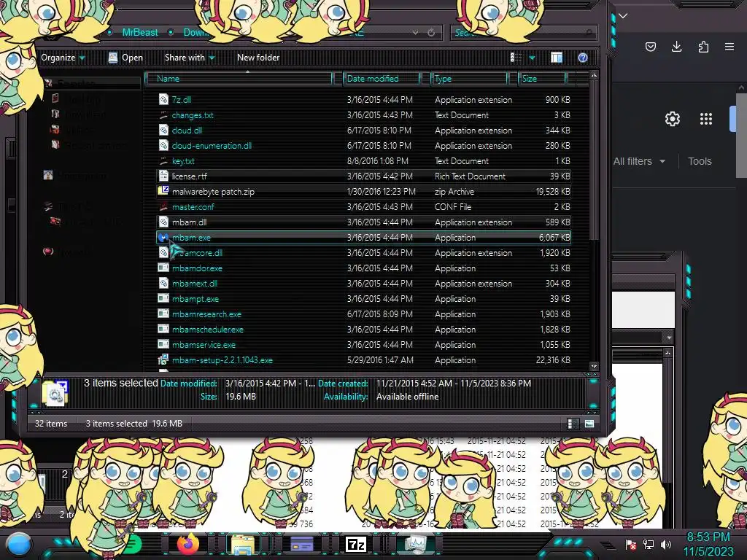Screen dimensions: 747x560
Task: Select the mbampt.exe file name
Action: [196, 299]
